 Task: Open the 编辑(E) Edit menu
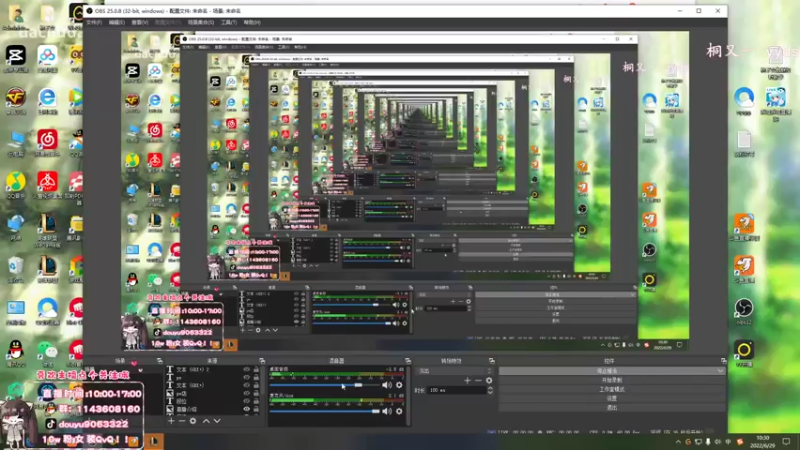(x=117, y=22)
